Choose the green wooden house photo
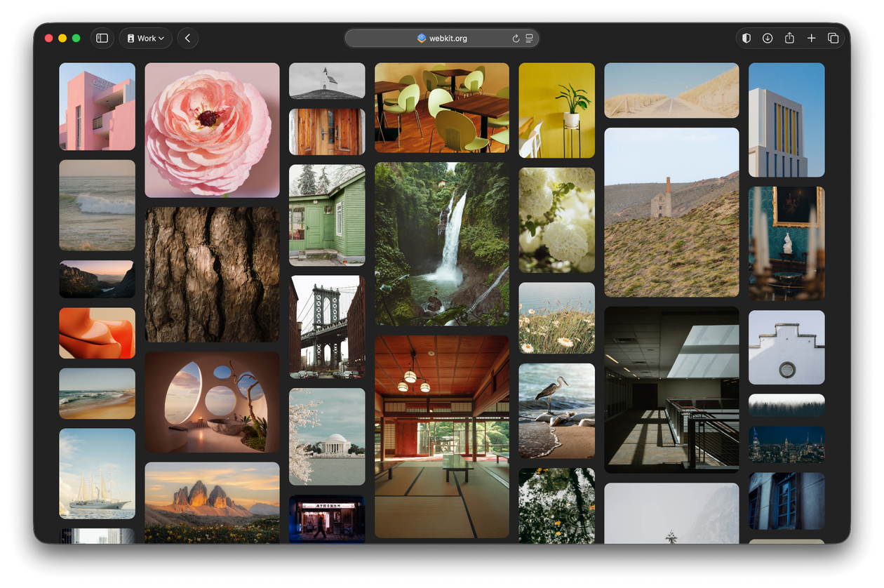Viewport: 884px width, 588px height. 327,215
